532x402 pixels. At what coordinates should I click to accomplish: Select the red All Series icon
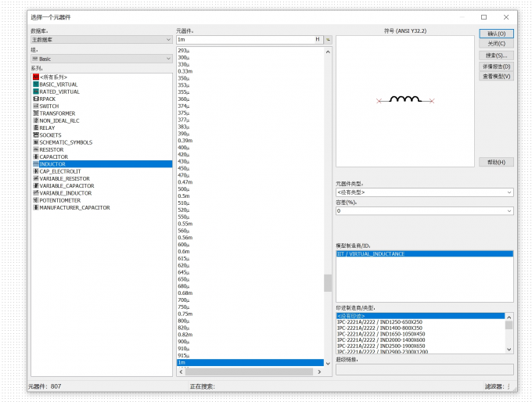point(36,77)
